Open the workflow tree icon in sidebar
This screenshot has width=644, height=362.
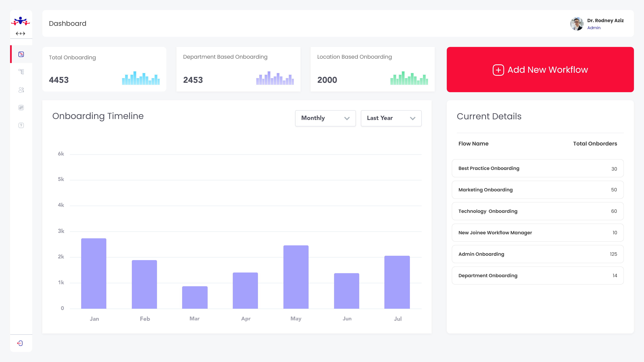pos(21,72)
